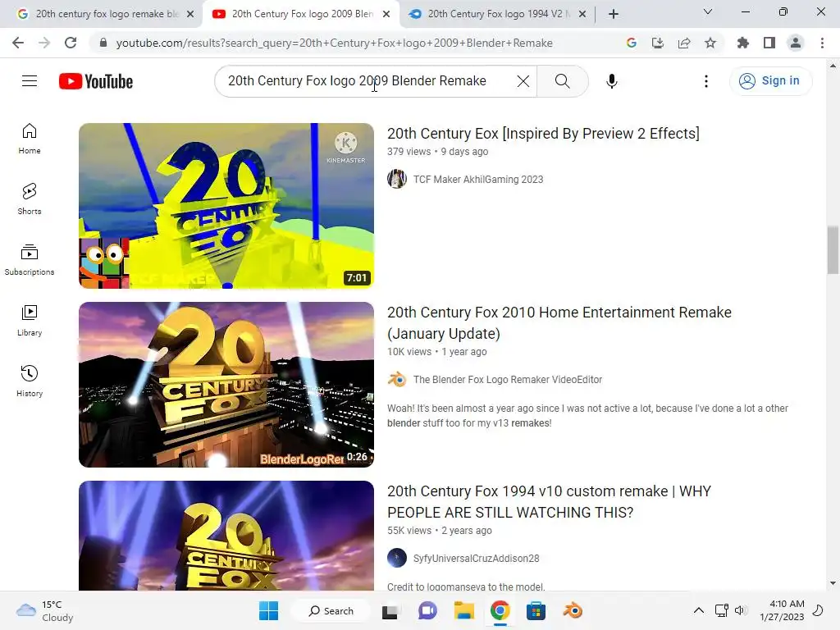Open the taskbar Search box
This screenshot has height=630, width=840.
pos(331,610)
